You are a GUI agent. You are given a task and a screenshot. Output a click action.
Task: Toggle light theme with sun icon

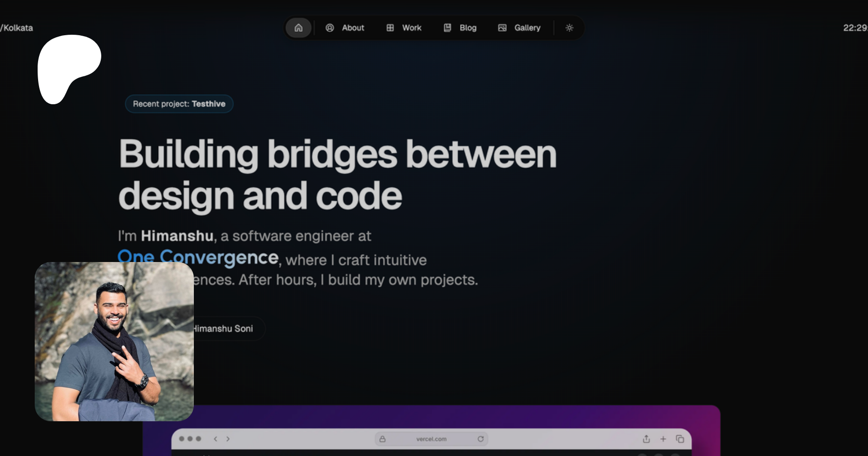pos(570,28)
